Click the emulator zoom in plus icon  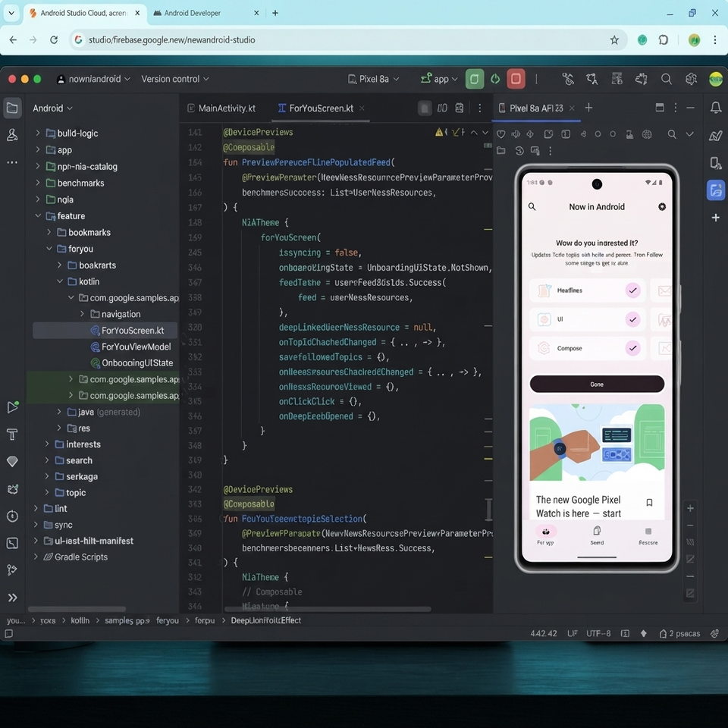(x=690, y=508)
